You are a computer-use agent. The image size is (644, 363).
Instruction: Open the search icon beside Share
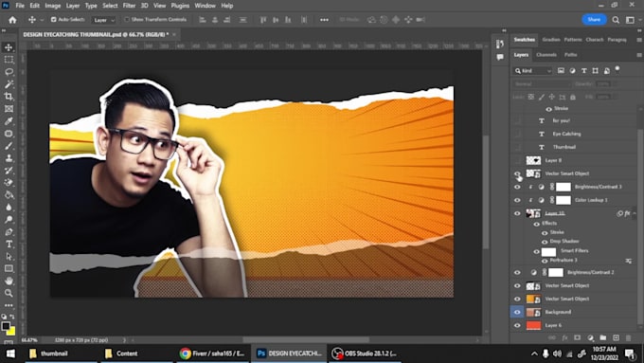(x=616, y=20)
